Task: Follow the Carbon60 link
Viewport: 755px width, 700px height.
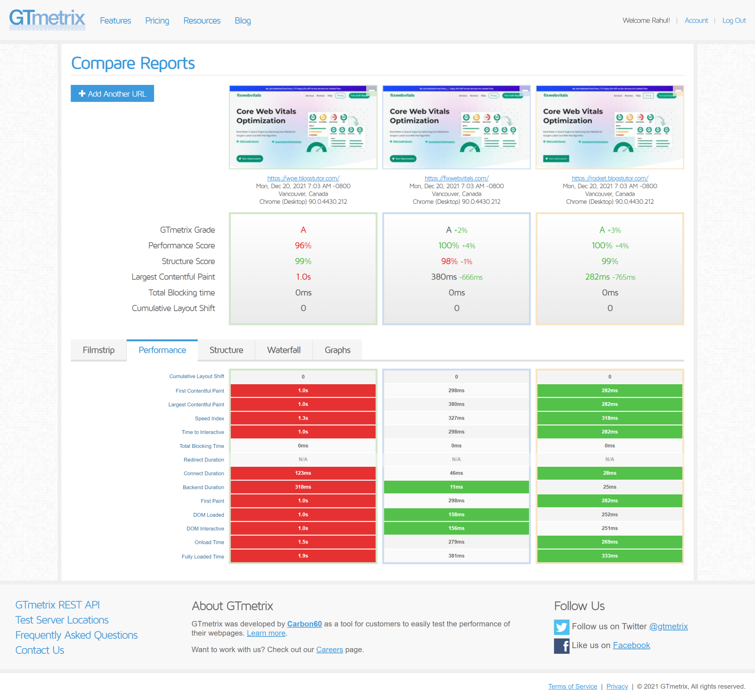Action: click(x=305, y=624)
